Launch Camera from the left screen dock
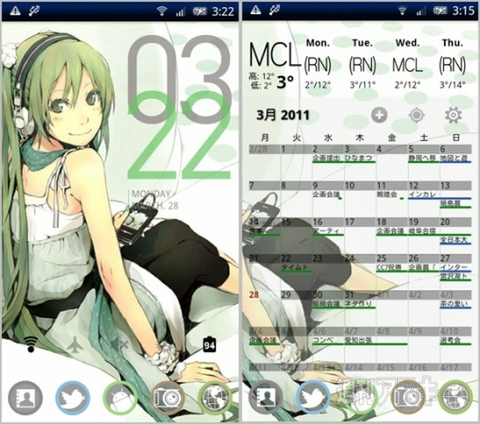The image size is (480, 424). [x=168, y=398]
